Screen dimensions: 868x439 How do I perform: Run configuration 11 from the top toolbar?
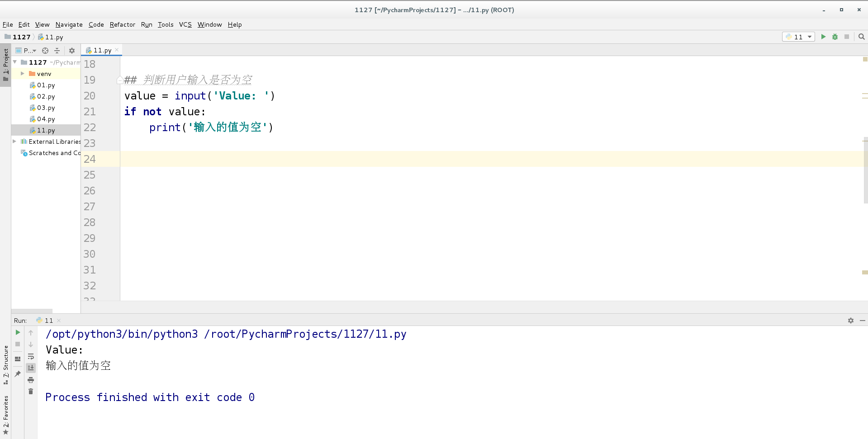(823, 37)
